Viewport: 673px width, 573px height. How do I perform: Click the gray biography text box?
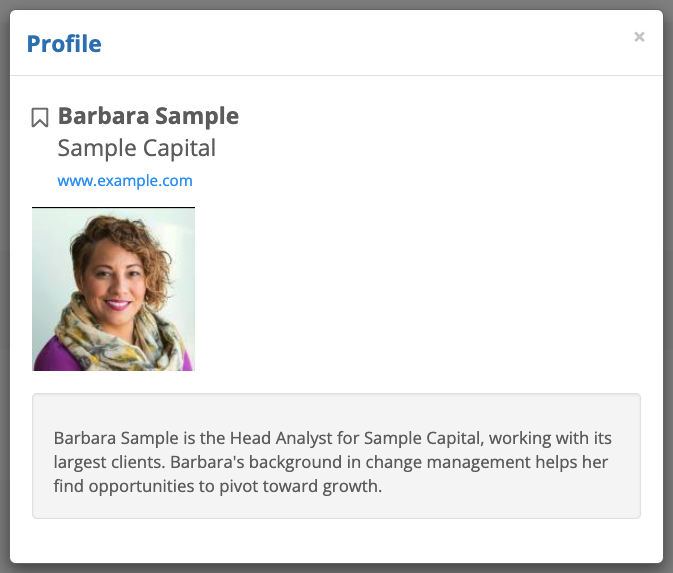point(336,504)
